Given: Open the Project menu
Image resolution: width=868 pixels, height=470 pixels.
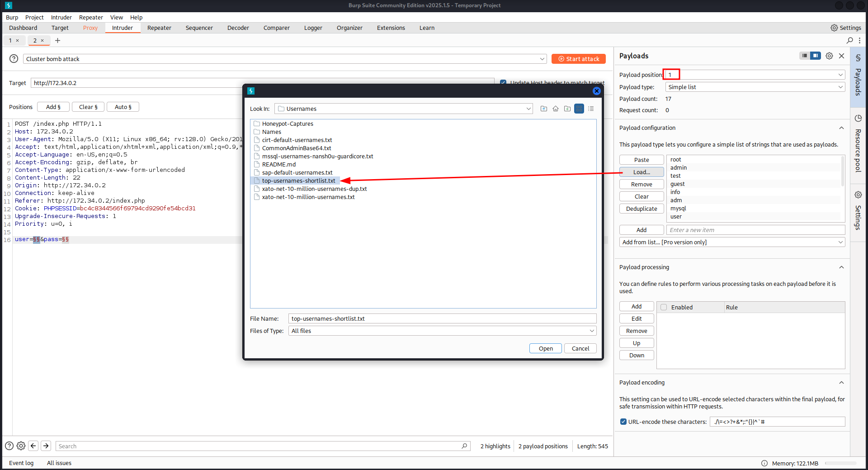Looking at the screenshot, I should pos(34,17).
